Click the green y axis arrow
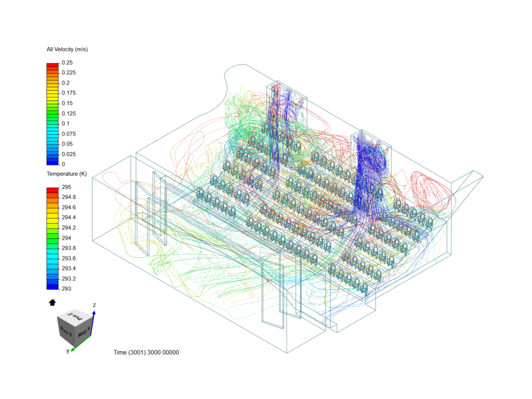 tap(81, 344)
